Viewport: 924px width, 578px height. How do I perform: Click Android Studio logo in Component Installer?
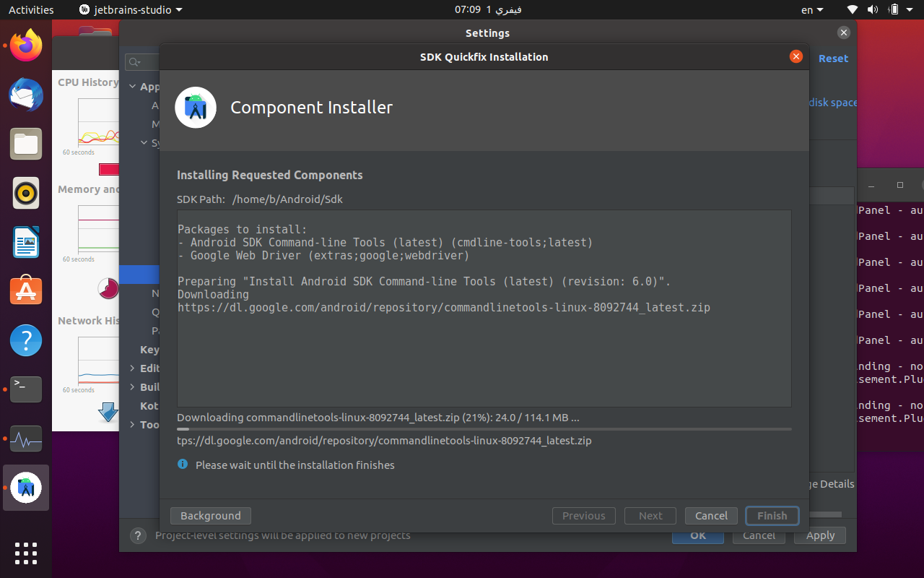point(196,108)
